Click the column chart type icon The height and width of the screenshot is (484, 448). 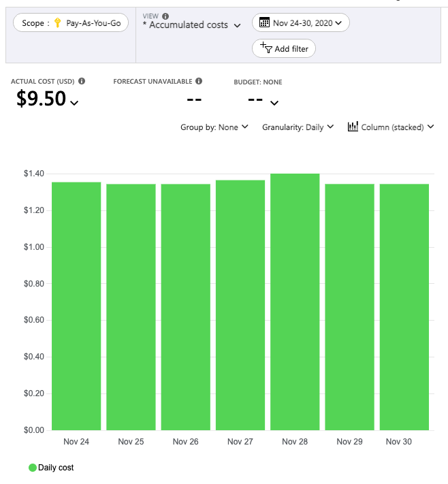353,127
